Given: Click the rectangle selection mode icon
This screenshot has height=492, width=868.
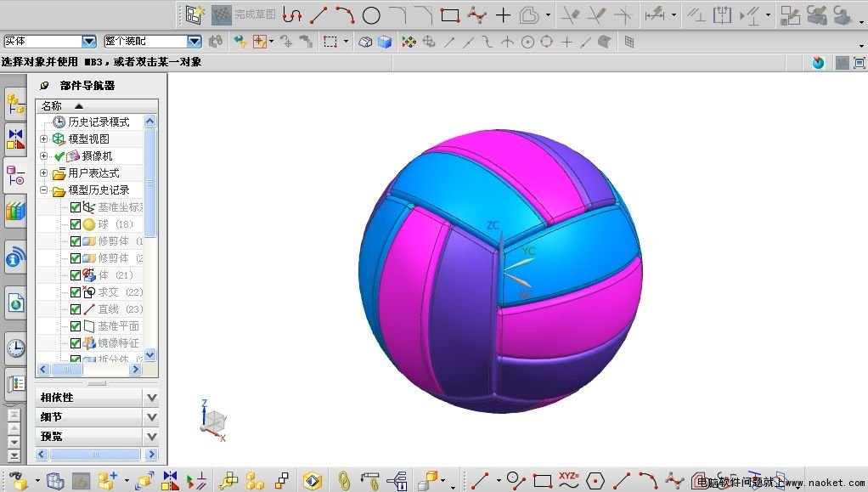Looking at the screenshot, I should tap(330, 42).
